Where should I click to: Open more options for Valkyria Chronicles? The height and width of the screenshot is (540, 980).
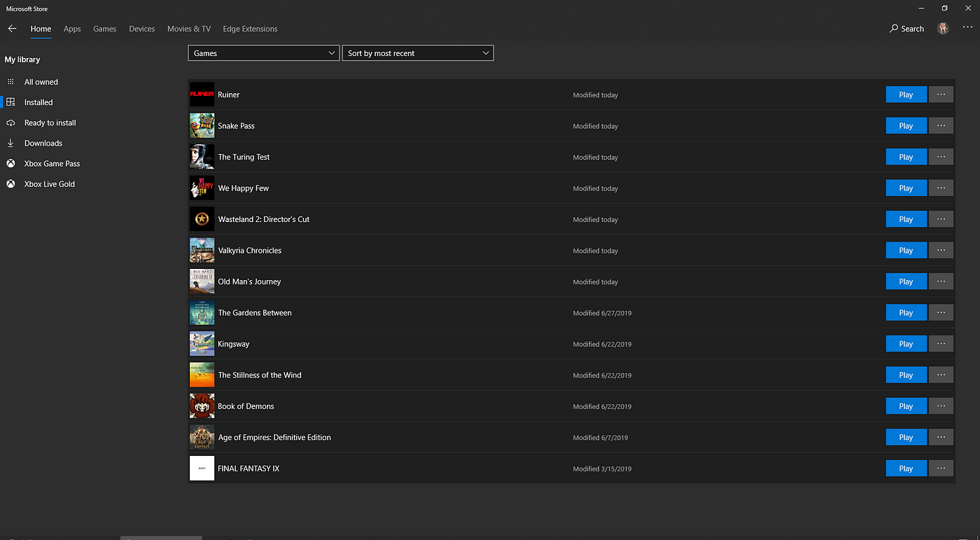941,250
